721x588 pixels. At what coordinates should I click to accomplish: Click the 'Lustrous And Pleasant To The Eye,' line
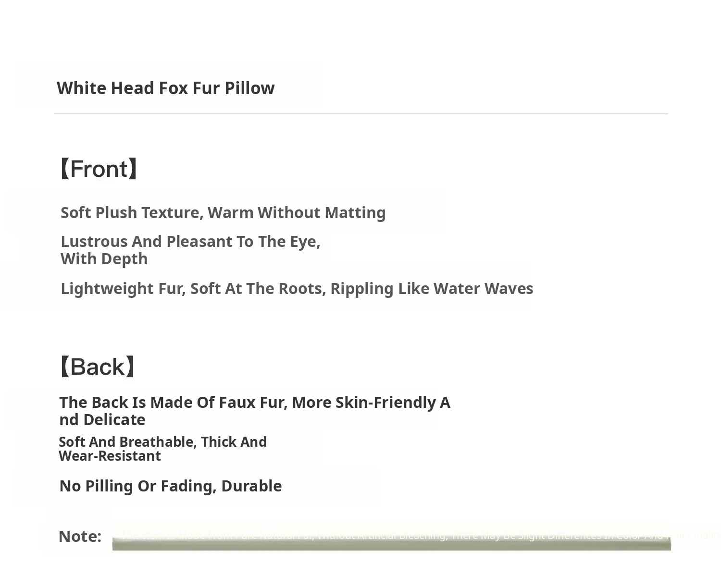coord(190,241)
